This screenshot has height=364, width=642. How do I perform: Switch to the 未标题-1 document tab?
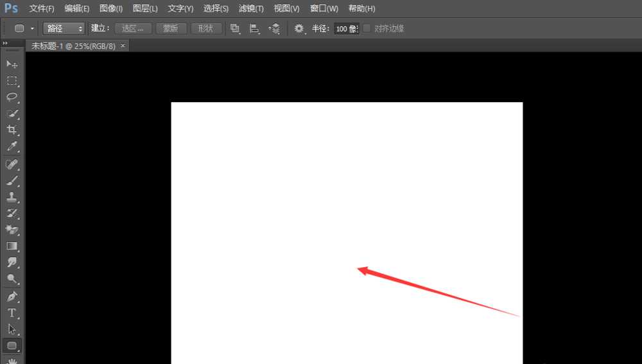74,46
